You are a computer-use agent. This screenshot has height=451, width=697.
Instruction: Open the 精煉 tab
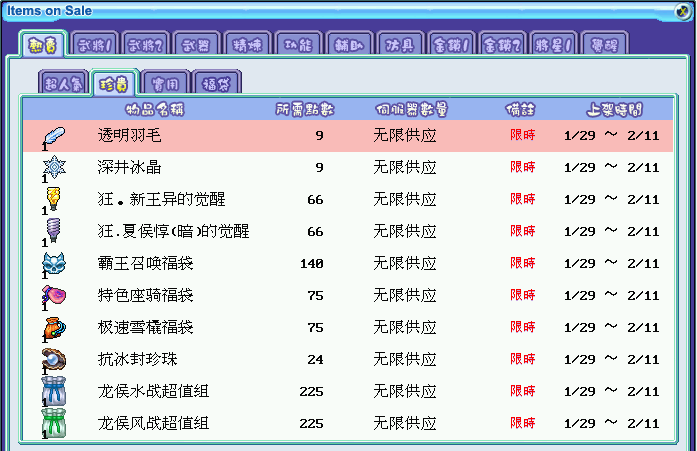coord(248,44)
